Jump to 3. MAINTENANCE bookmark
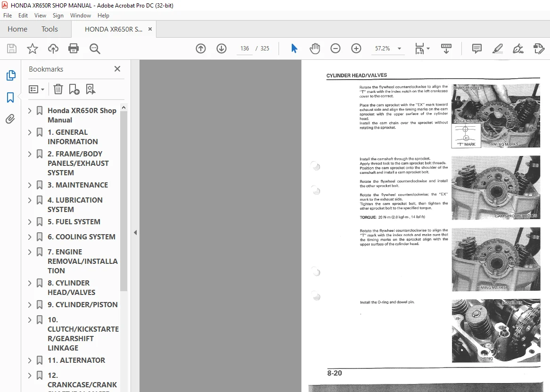550x392 pixels. click(78, 185)
